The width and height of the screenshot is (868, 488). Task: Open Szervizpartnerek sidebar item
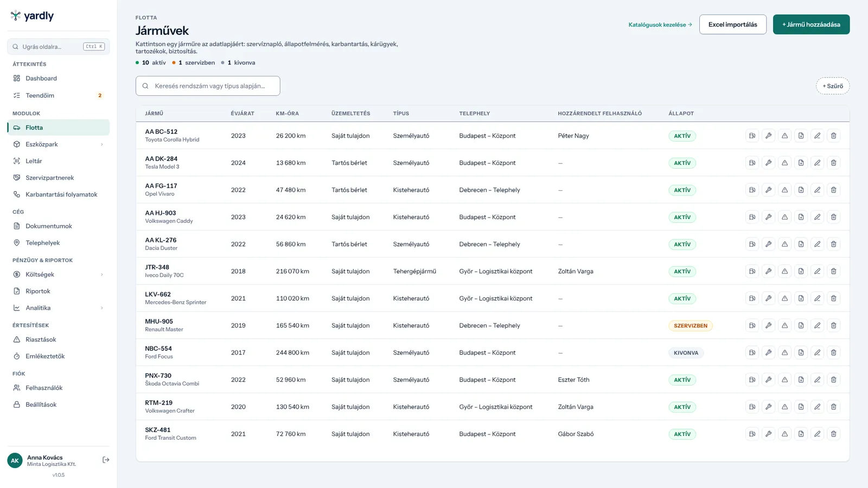pos(59,178)
